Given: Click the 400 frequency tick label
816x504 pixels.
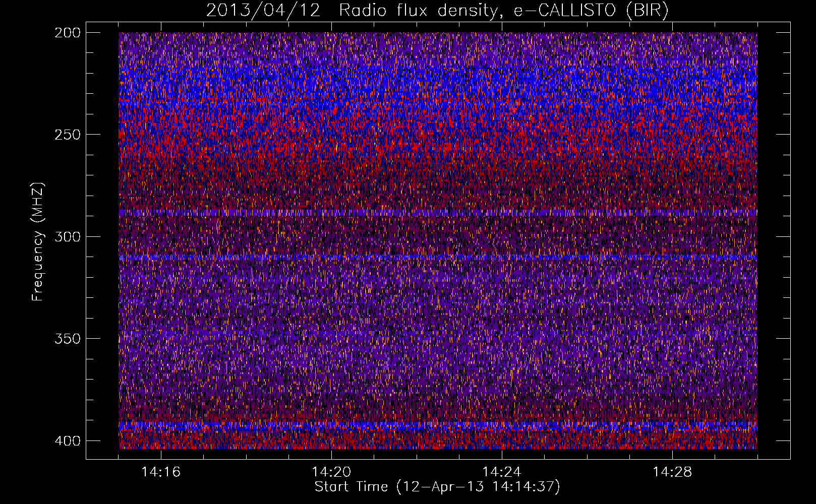Looking at the screenshot, I should [67, 441].
